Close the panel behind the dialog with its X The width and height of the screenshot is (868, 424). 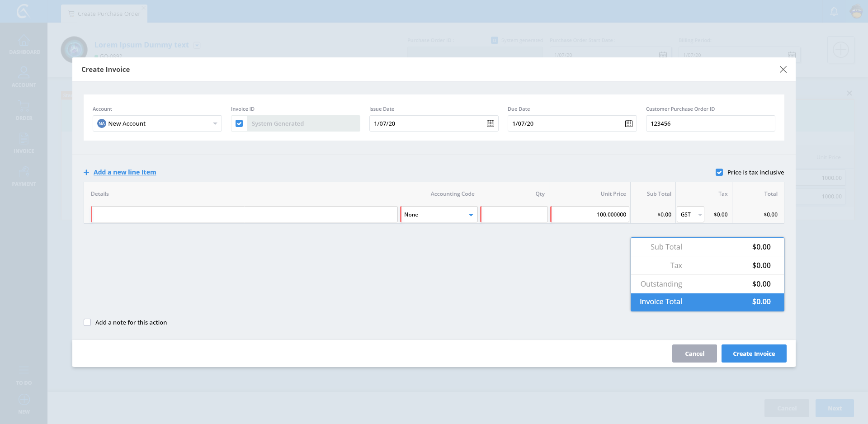point(849,93)
